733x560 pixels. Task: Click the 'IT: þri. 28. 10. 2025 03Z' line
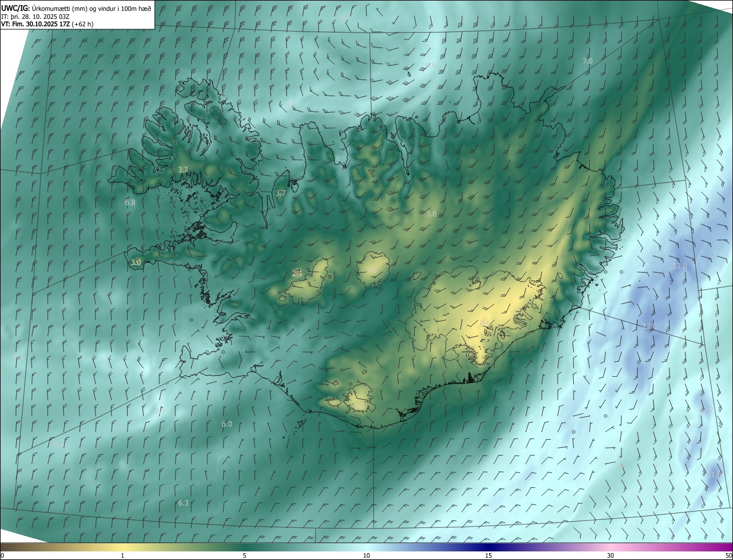(x=35, y=16)
